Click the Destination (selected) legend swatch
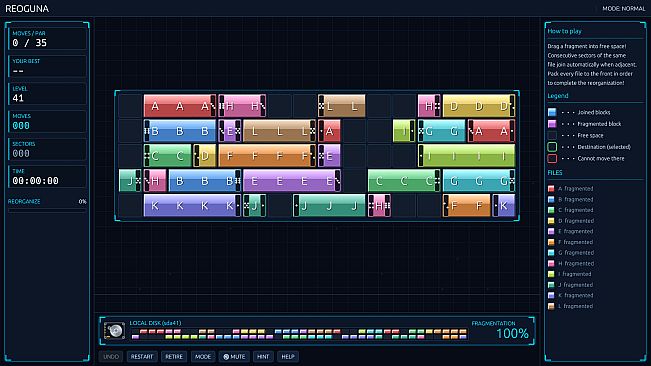The height and width of the screenshot is (366, 651). tap(552, 147)
